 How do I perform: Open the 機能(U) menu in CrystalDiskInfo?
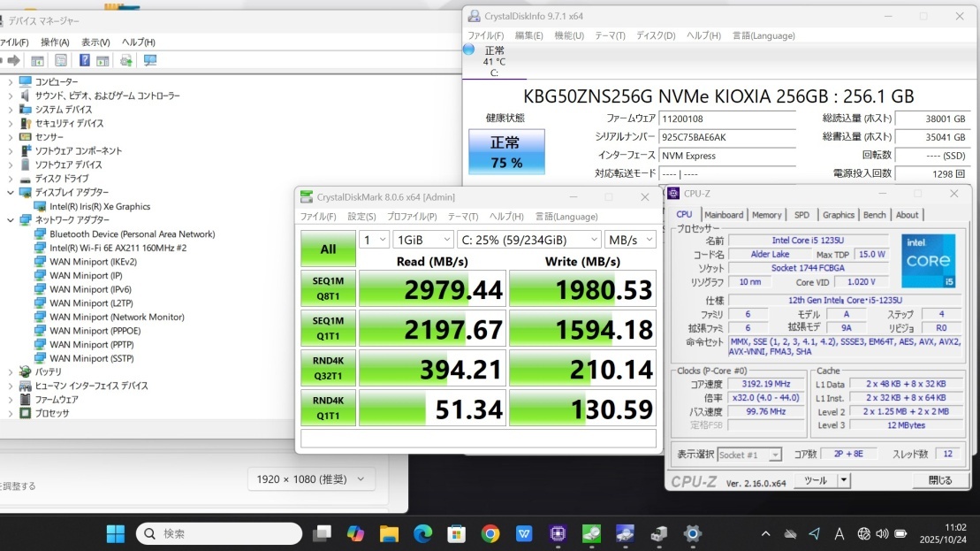click(569, 35)
